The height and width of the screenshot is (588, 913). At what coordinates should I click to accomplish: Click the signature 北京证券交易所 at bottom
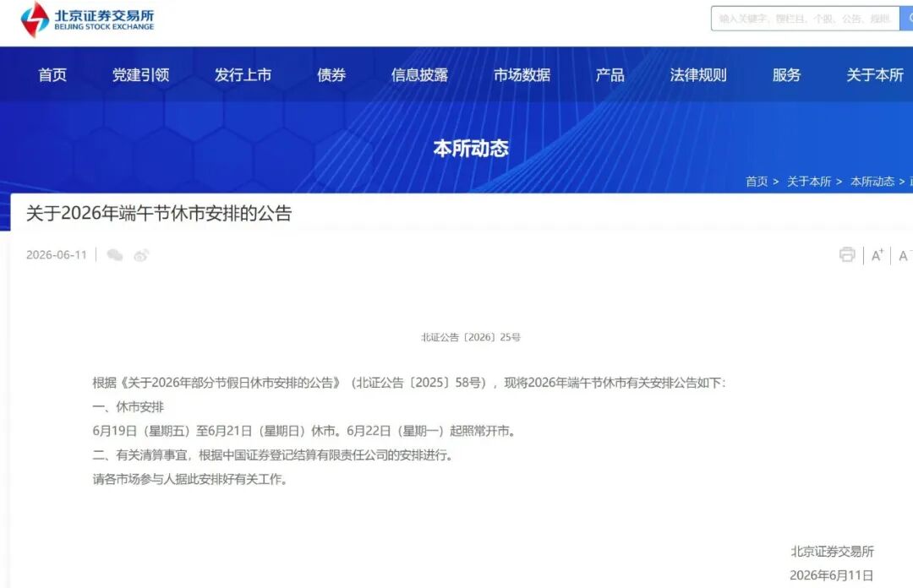[832, 552]
